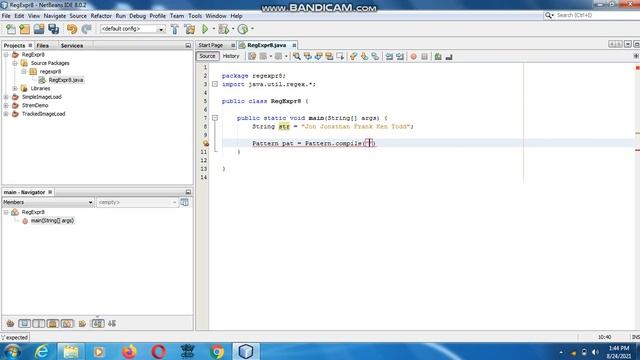Viewport: 640px width, 360px height.
Task: Click the Debug Project toolbar icon
Action: click(x=223, y=29)
